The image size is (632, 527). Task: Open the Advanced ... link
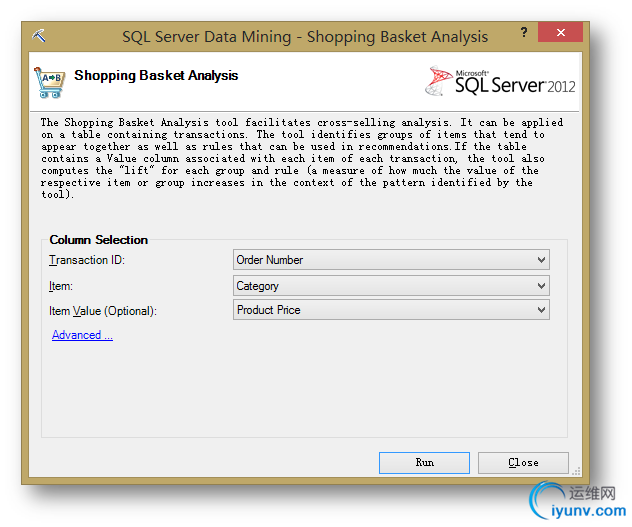coord(82,335)
